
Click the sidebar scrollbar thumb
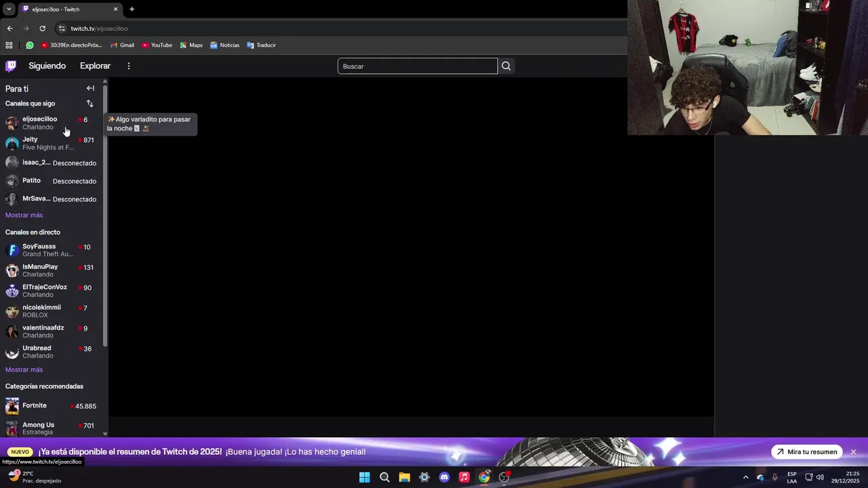(105, 215)
